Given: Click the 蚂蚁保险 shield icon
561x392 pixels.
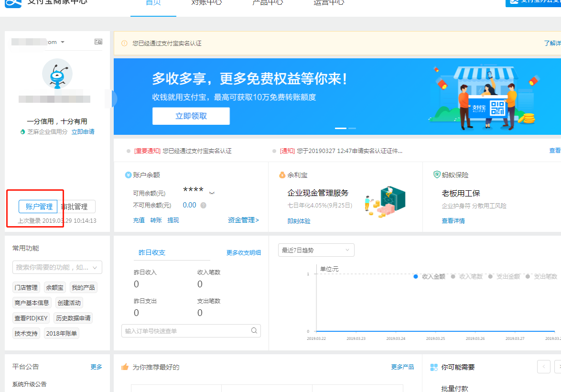Looking at the screenshot, I should (x=436, y=175).
